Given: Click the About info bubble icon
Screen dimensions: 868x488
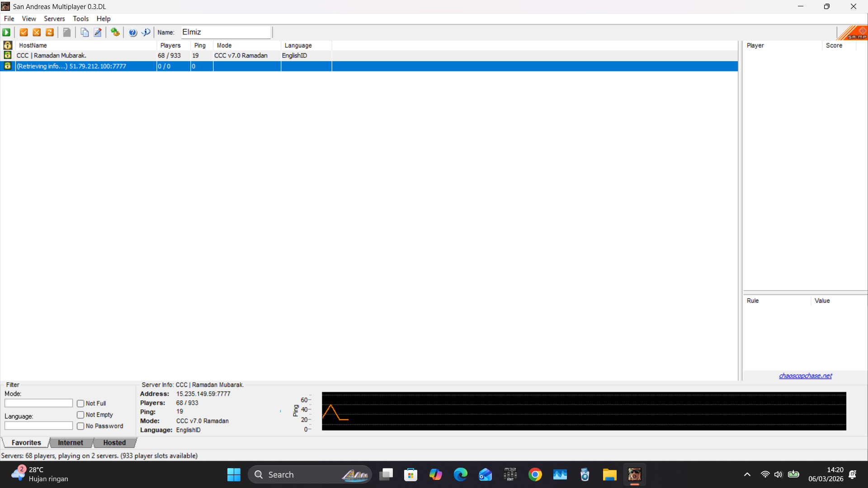Looking at the screenshot, I should [x=146, y=32].
